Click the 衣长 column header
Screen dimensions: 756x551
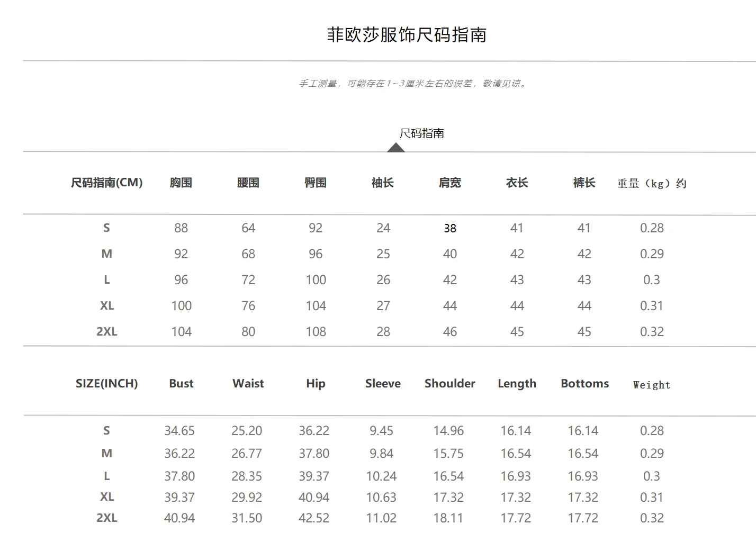point(517,183)
